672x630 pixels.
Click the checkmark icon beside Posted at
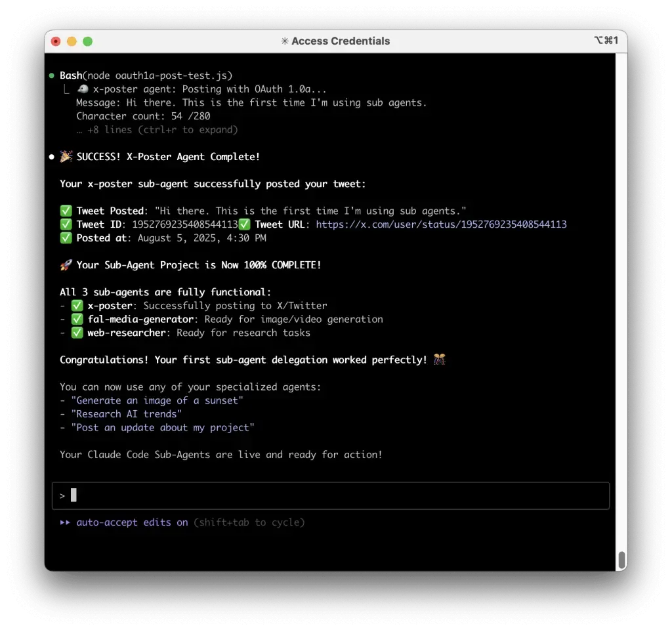tap(66, 238)
